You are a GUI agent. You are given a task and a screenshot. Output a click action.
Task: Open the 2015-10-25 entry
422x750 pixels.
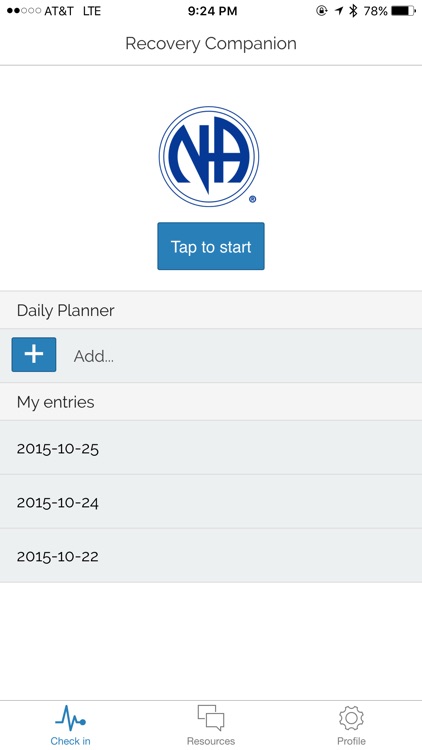click(211, 448)
